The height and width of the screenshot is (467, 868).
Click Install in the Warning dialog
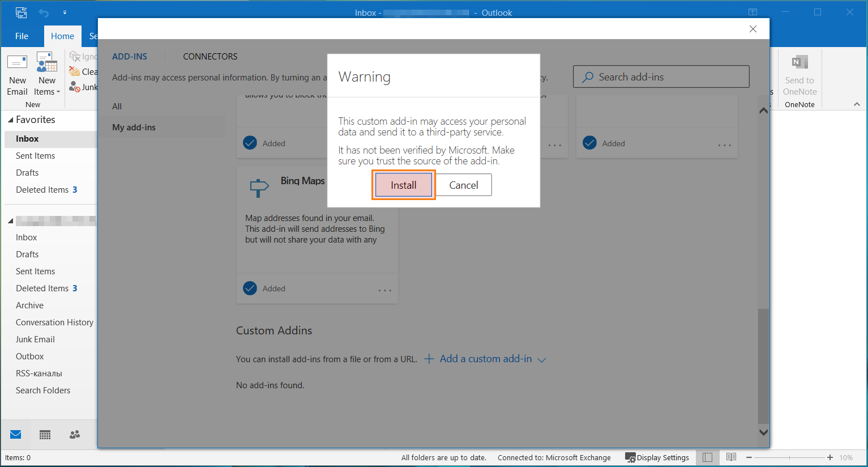[403, 185]
